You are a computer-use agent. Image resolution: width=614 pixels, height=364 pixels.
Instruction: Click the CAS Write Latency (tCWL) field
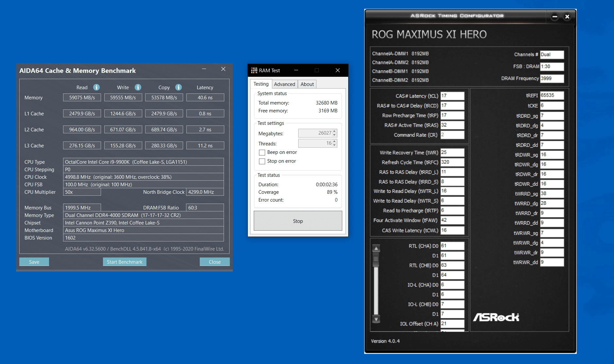[452, 230]
